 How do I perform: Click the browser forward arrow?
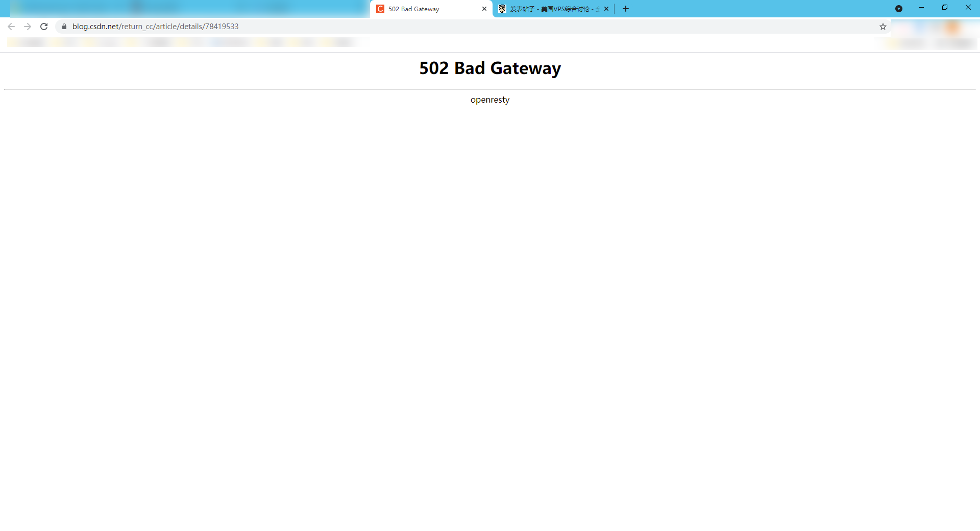click(x=28, y=27)
